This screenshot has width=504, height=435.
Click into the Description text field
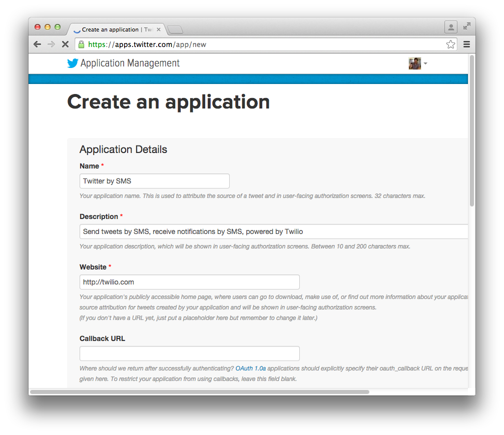coord(274,231)
